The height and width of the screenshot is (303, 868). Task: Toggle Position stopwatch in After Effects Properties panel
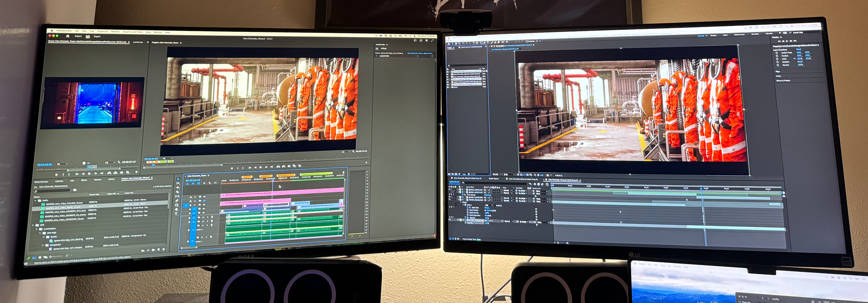pos(777,56)
